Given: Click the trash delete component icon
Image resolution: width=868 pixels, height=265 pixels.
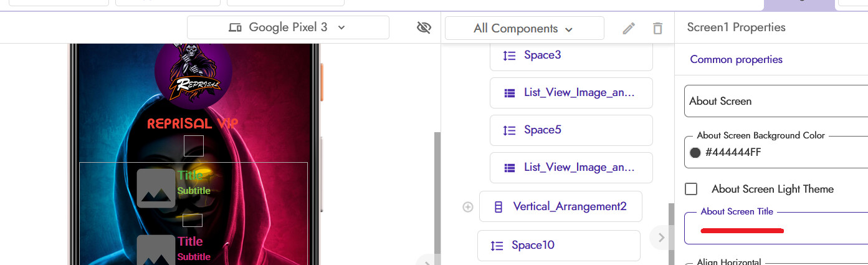Looking at the screenshot, I should tap(657, 28).
